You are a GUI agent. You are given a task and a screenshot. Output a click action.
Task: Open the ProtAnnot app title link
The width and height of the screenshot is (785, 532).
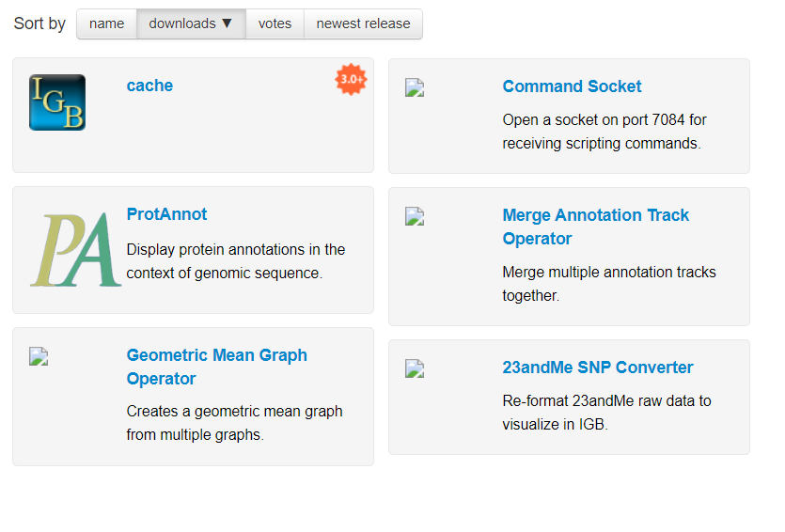pyautogui.click(x=166, y=214)
